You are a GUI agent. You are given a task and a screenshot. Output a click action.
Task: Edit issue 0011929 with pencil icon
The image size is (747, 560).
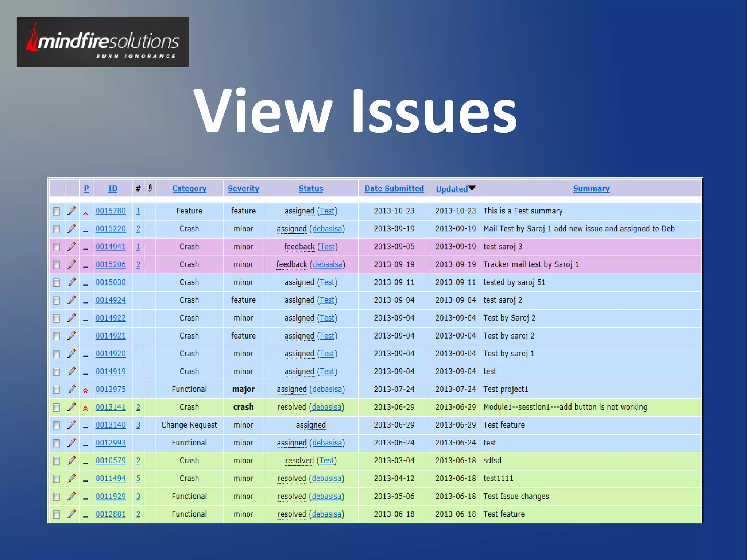pyautogui.click(x=72, y=497)
